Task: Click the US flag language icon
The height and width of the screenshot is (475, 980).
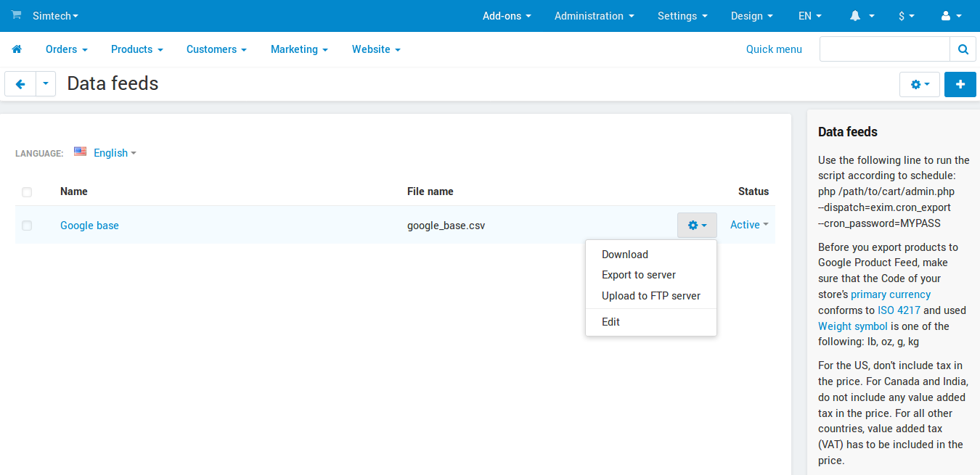Action: point(80,152)
